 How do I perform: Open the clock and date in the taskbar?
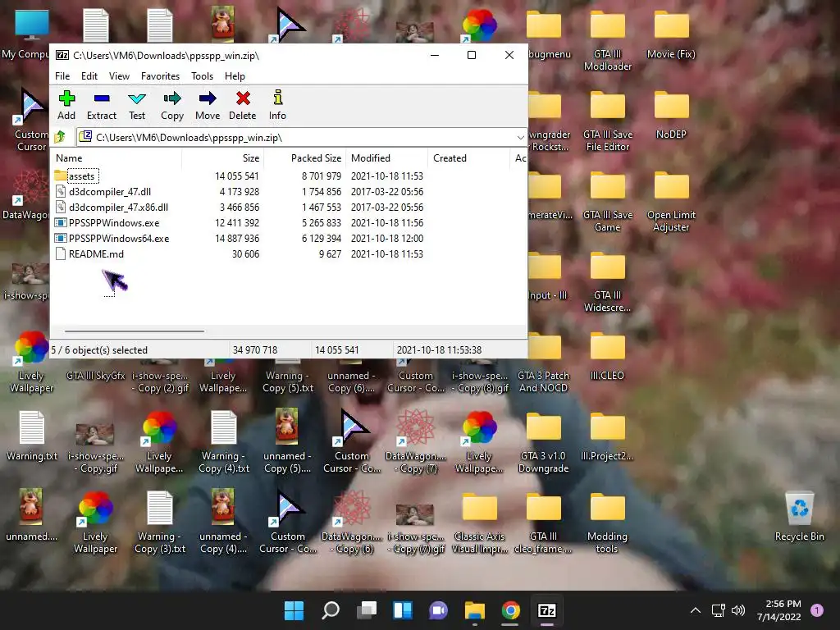[779, 610]
